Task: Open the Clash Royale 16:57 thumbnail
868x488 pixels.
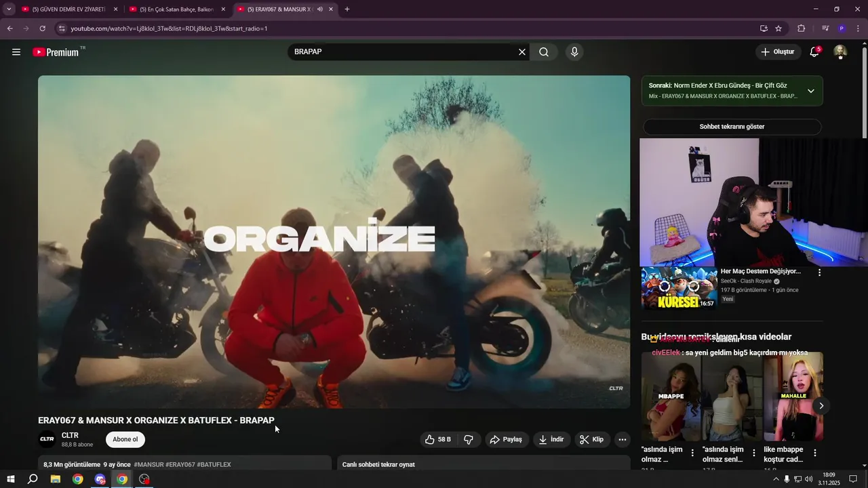Action: point(679,287)
